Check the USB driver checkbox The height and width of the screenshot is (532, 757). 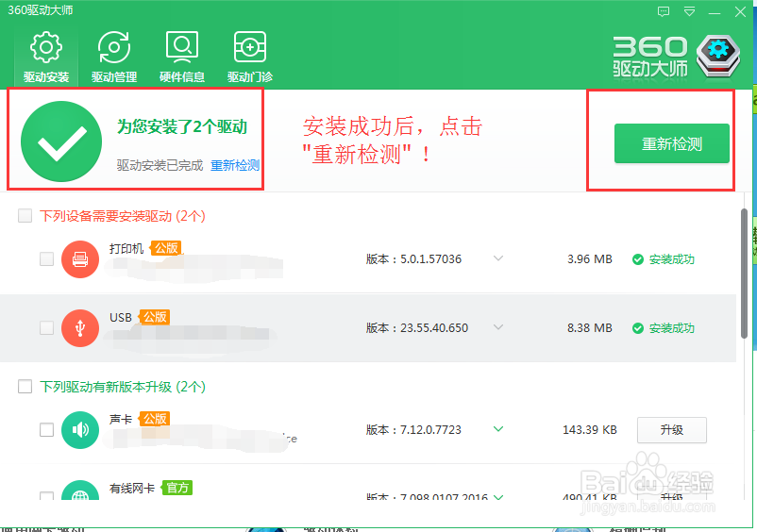coord(46,328)
